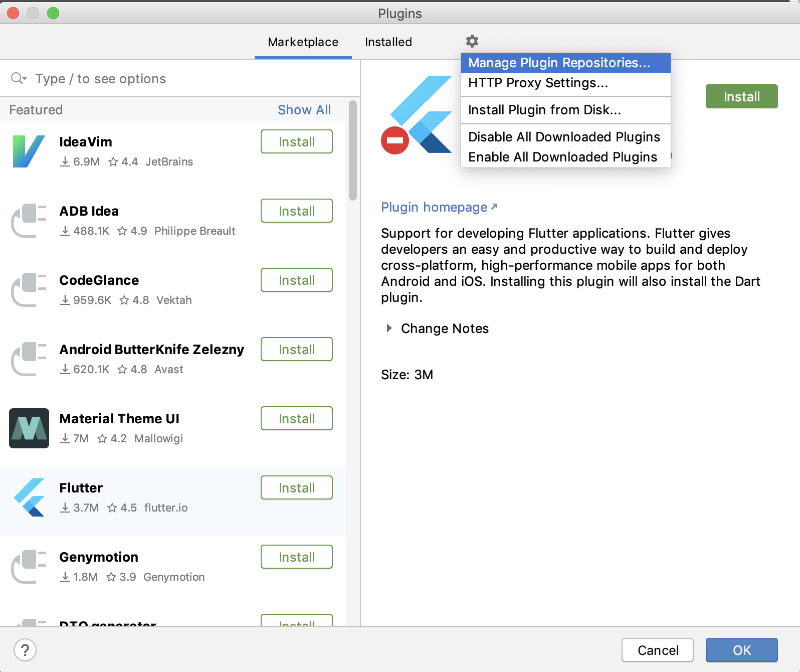
Task: Click the plugin search input field
Action: pos(180,79)
